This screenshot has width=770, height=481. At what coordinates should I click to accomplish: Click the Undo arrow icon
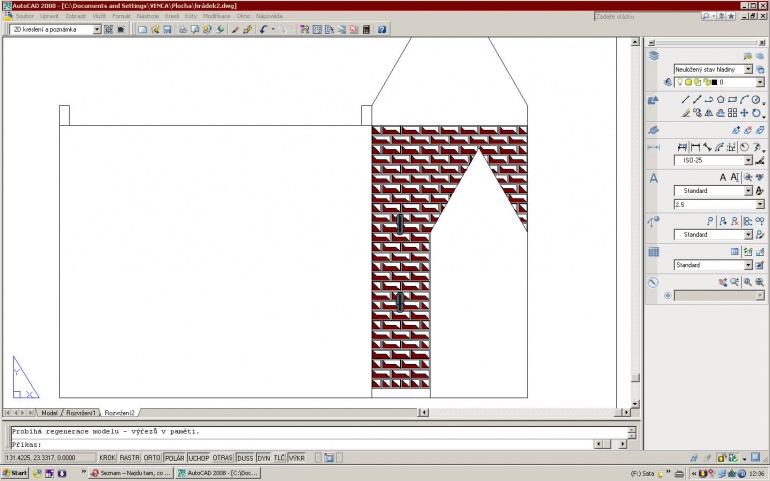(264, 29)
